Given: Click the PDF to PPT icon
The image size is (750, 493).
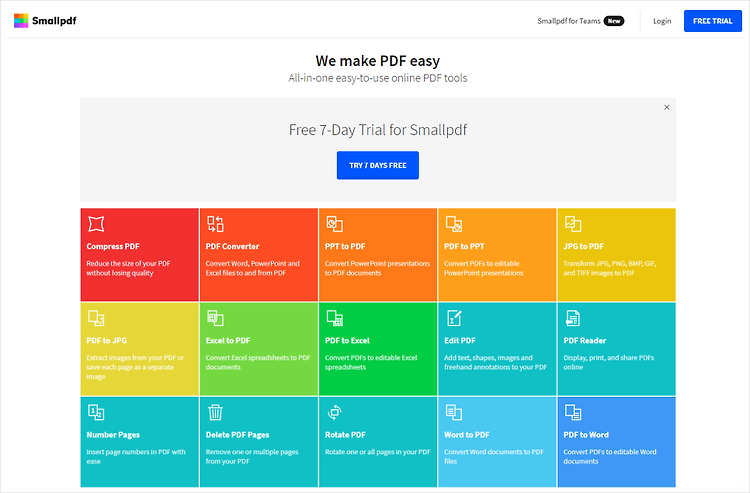Looking at the screenshot, I should pos(454,224).
